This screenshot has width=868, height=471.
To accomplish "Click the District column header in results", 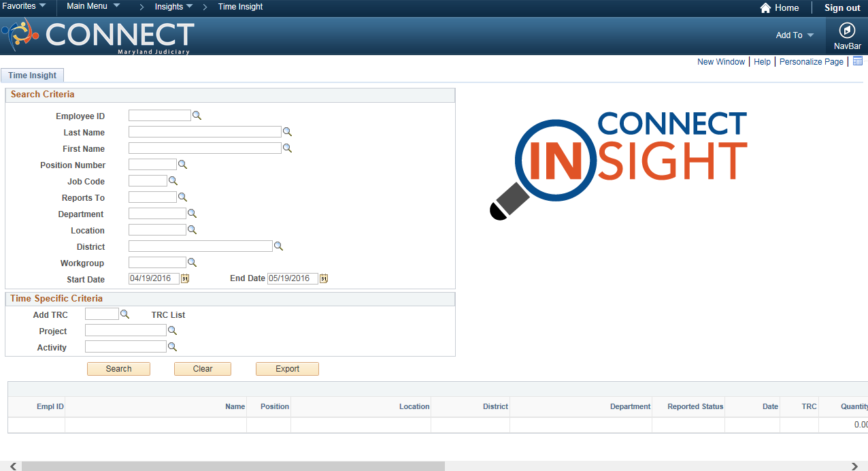I will point(496,406).
